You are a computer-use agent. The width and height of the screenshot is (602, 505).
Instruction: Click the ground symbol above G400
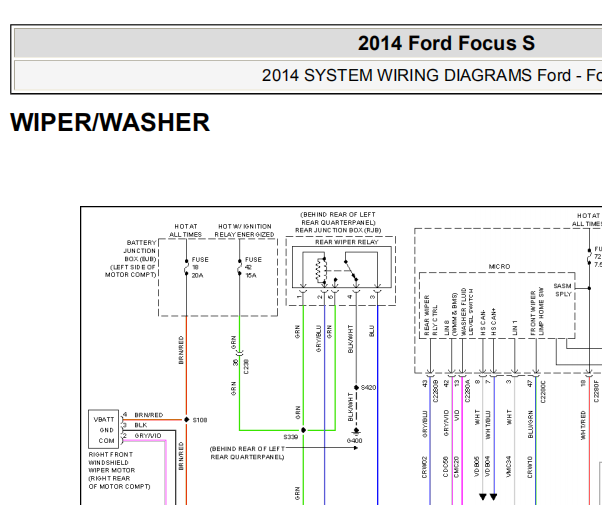pos(356,432)
